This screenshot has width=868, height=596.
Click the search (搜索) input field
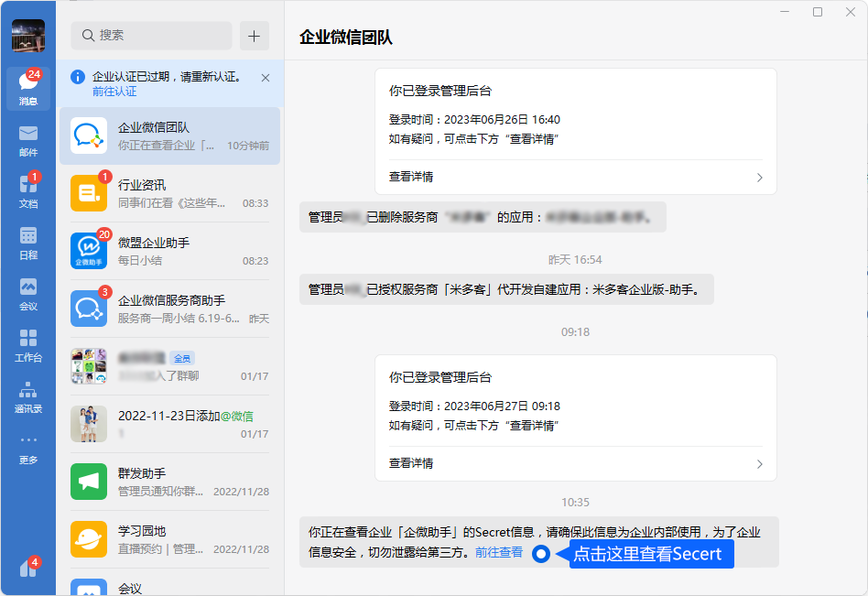(152, 36)
